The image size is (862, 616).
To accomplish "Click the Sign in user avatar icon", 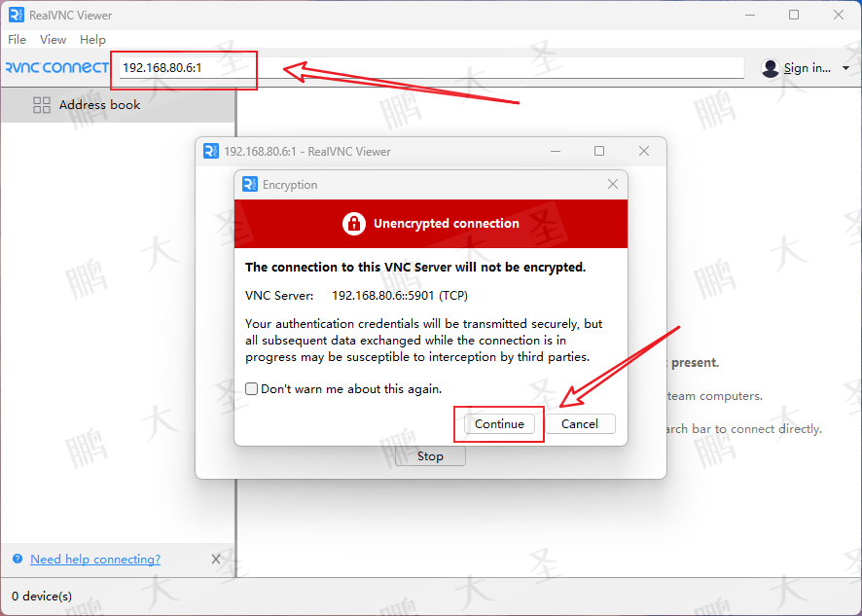I will [x=771, y=68].
